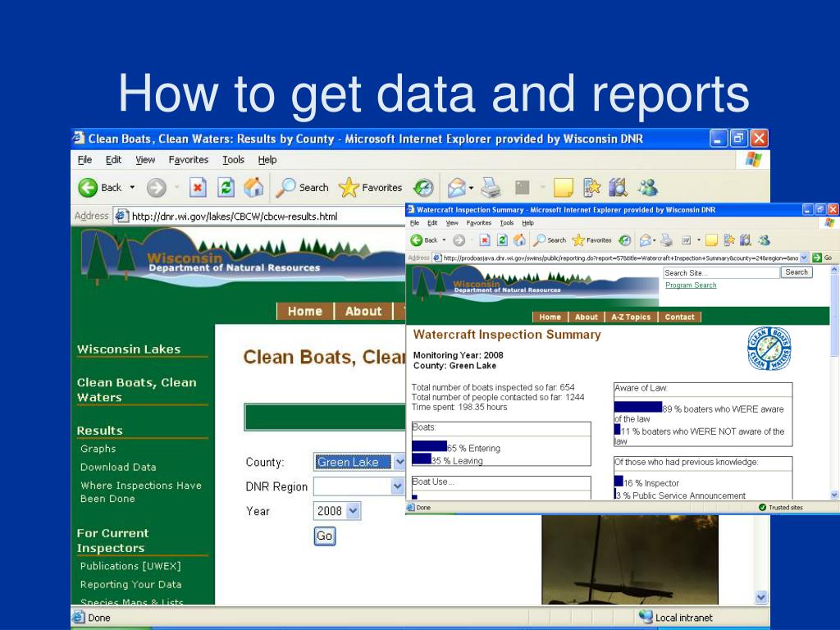The height and width of the screenshot is (630, 840).
Task: Click Research book icon in Results by County window
Action: coord(618,188)
